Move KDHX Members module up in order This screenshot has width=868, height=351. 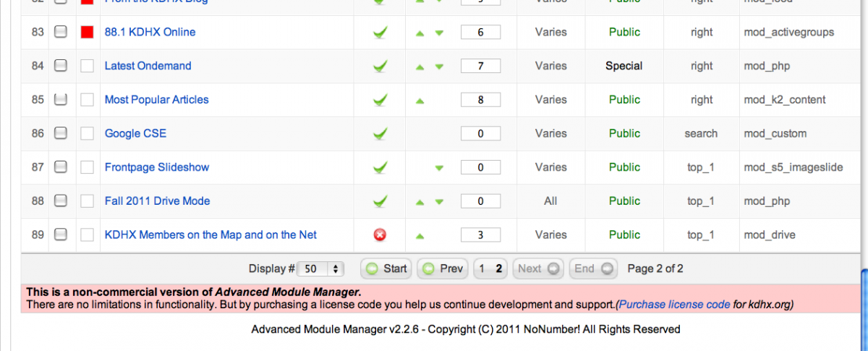point(420,235)
